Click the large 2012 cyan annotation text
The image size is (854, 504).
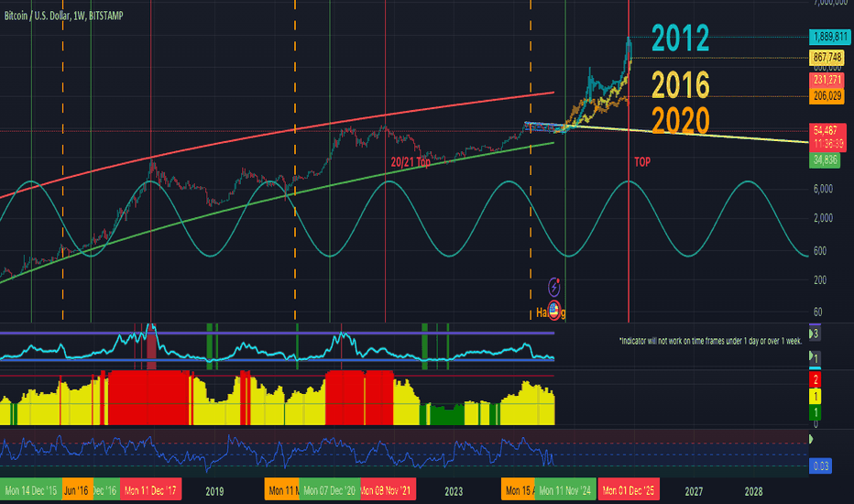pyautogui.click(x=680, y=38)
